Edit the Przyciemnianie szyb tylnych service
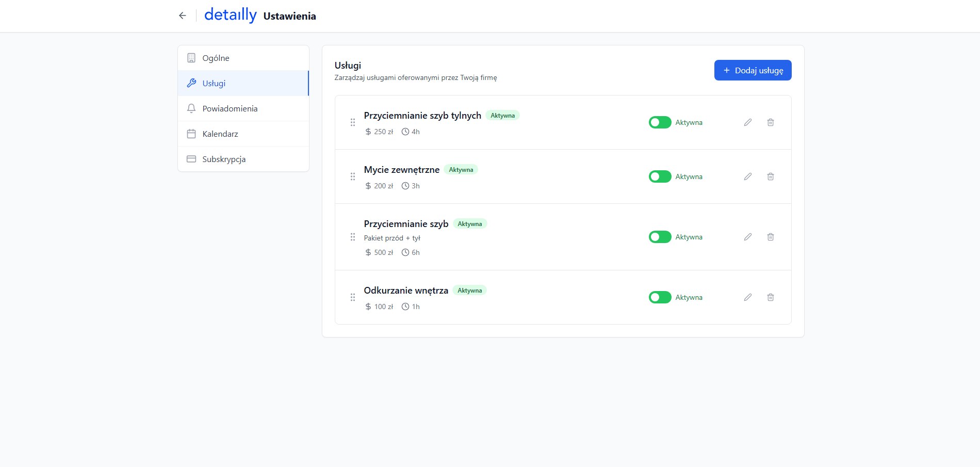 pyautogui.click(x=747, y=122)
